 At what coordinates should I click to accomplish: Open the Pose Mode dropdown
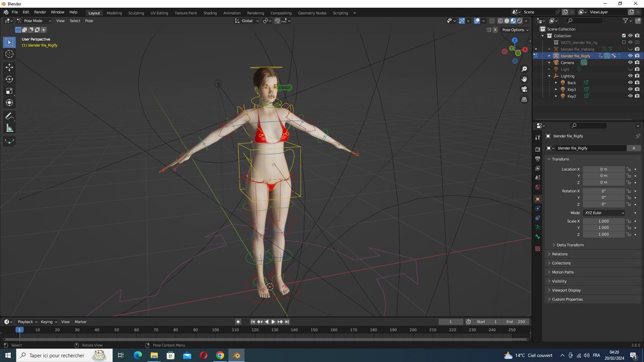pyautogui.click(x=34, y=21)
